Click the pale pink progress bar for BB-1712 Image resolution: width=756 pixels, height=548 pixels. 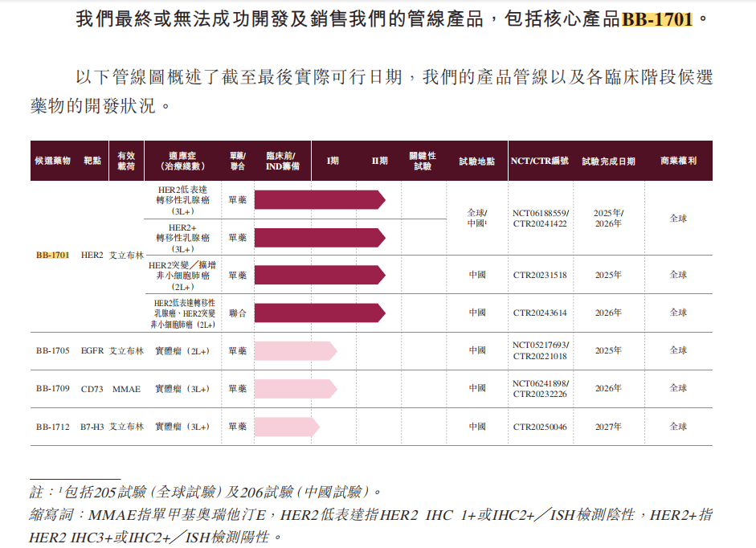click(x=286, y=427)
